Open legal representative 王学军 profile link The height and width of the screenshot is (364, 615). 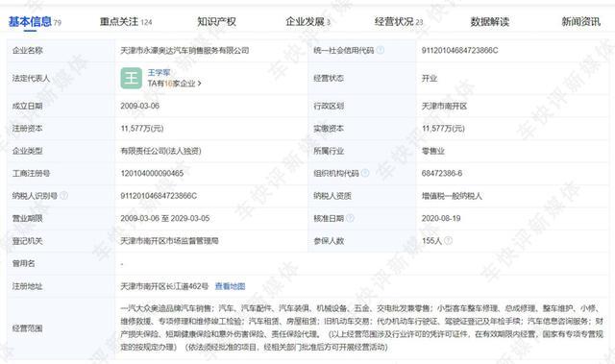tap(159, 72)
